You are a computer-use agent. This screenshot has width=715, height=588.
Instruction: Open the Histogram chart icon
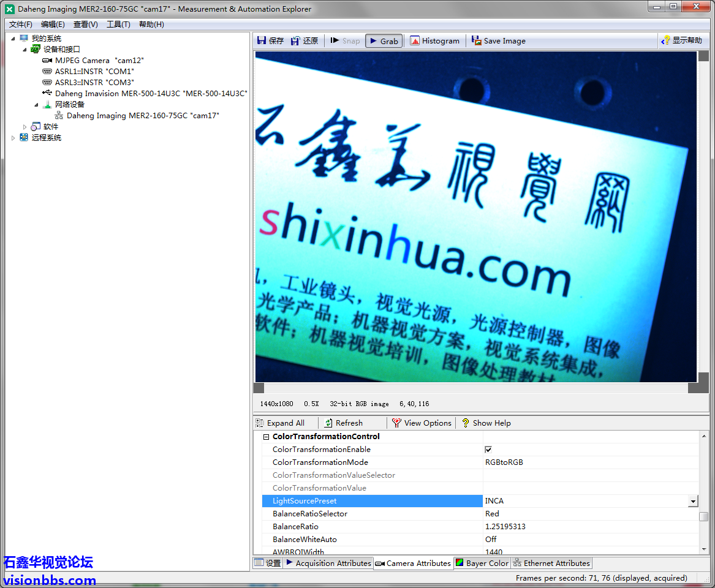[x=415, y=40]
